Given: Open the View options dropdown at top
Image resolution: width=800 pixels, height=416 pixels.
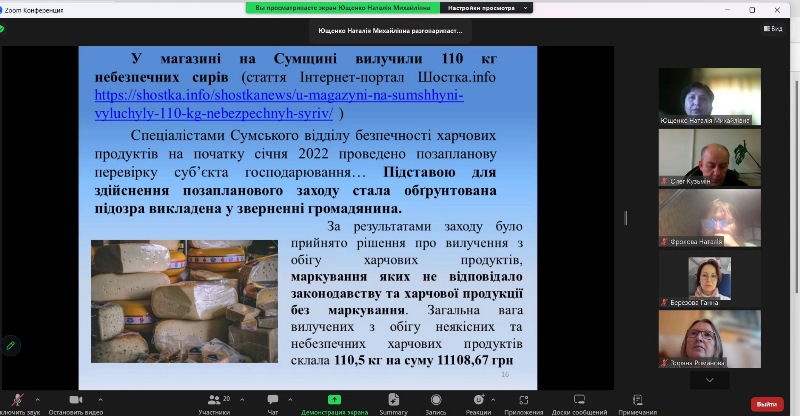Looking at the screenshot, I should point(487,8).
